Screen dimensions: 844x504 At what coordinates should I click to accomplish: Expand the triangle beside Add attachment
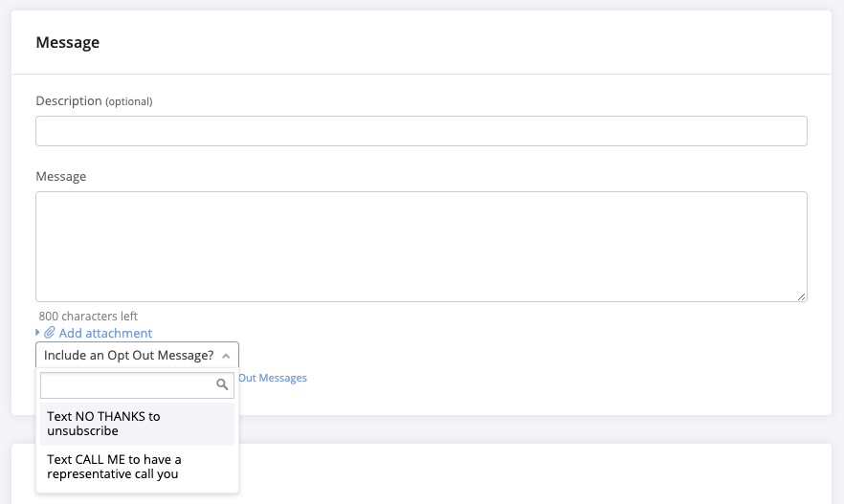point(38,333)
